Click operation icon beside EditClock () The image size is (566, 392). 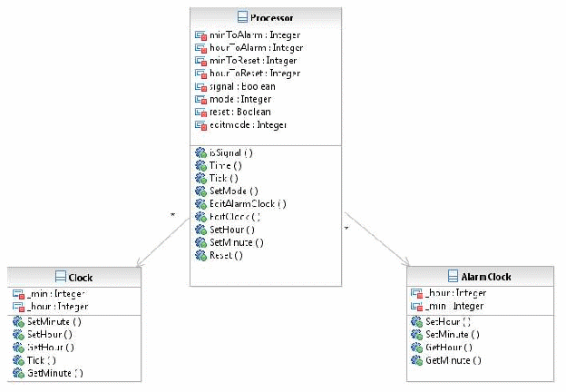coord(200,217)
